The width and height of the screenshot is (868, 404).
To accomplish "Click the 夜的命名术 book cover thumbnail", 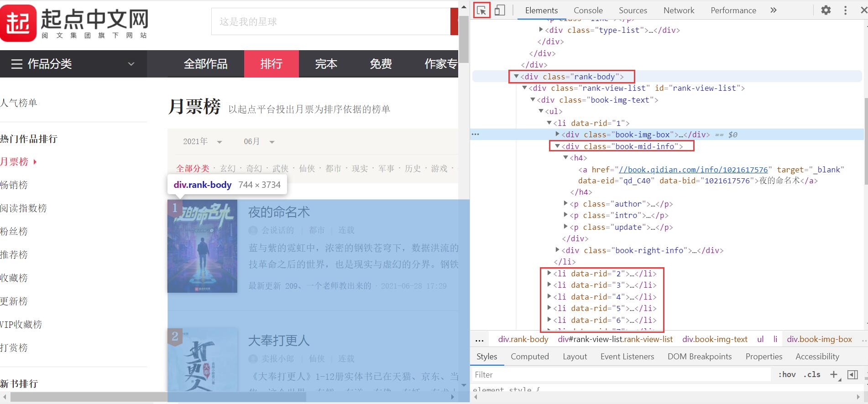I will [202, 246].
